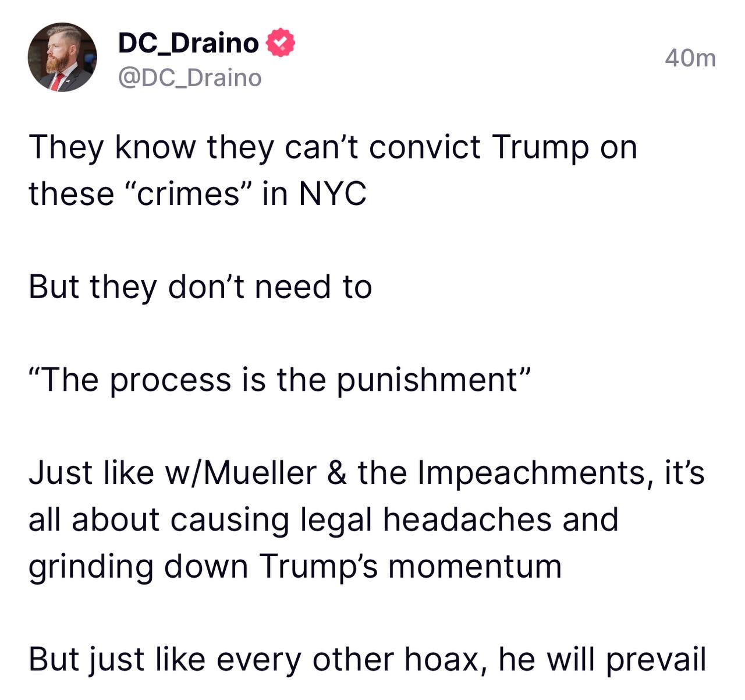This screenshot has width=745, height=700.
Task: Click the ampersand between Mueller and Impeachments
Action: [x=337, y=472]
